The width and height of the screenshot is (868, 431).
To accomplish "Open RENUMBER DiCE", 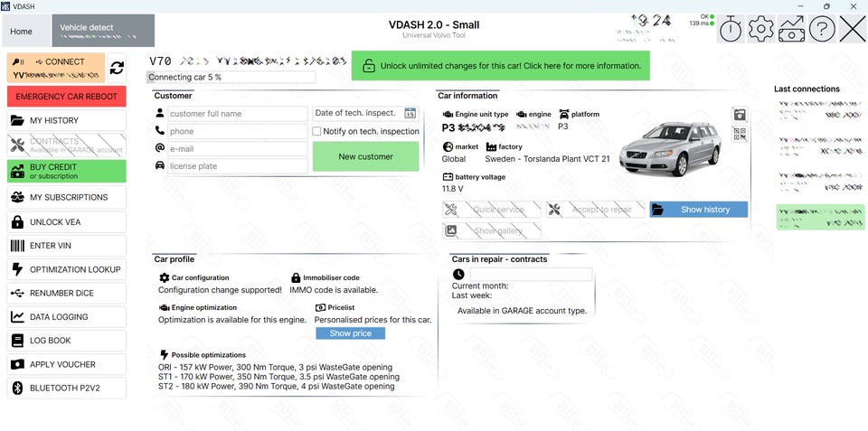I will click(x=66, y=294).
